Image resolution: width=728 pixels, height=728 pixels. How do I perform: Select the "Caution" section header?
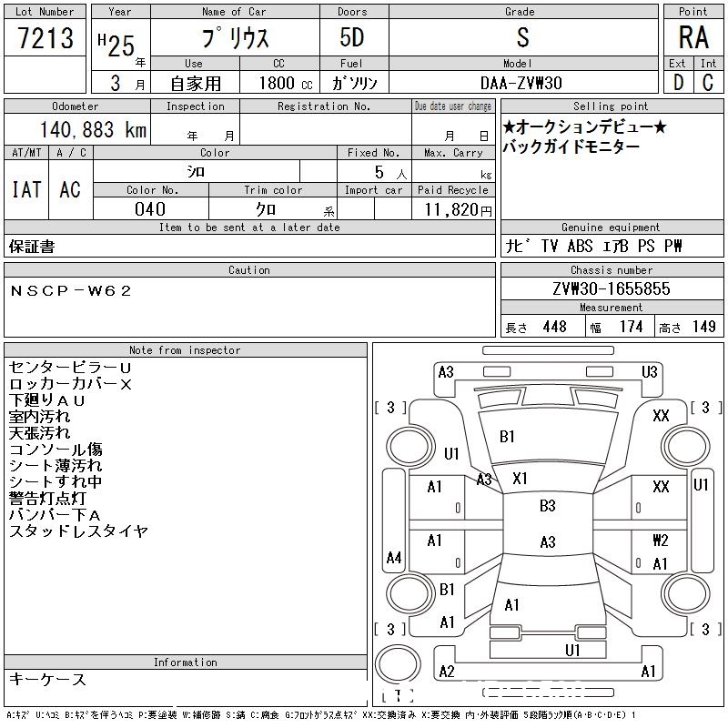pos(249,269)
